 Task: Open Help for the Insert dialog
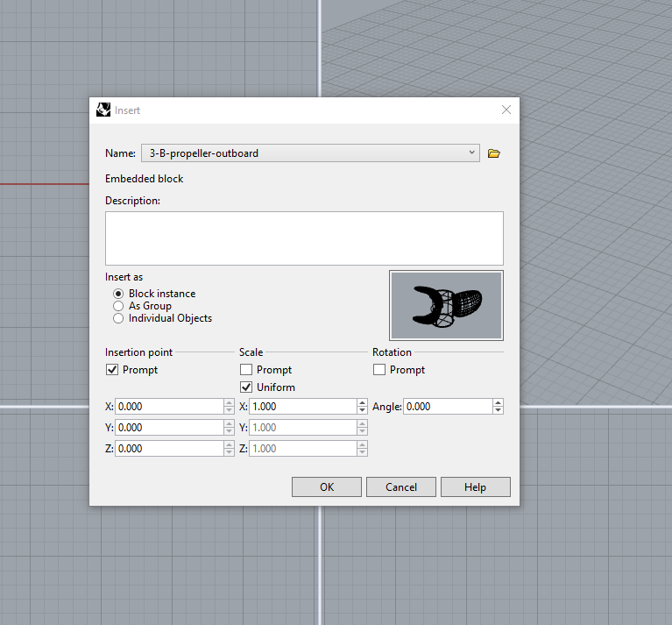476,487
